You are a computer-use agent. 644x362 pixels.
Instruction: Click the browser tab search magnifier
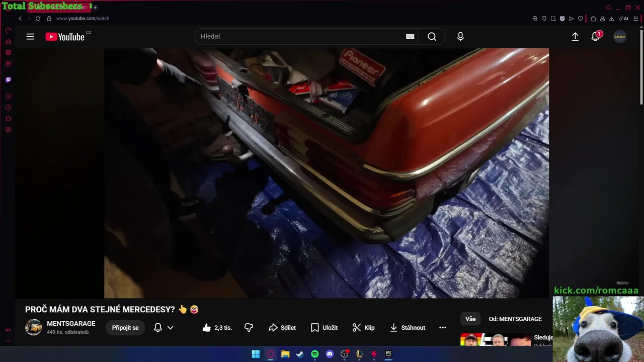pos(608,8)
